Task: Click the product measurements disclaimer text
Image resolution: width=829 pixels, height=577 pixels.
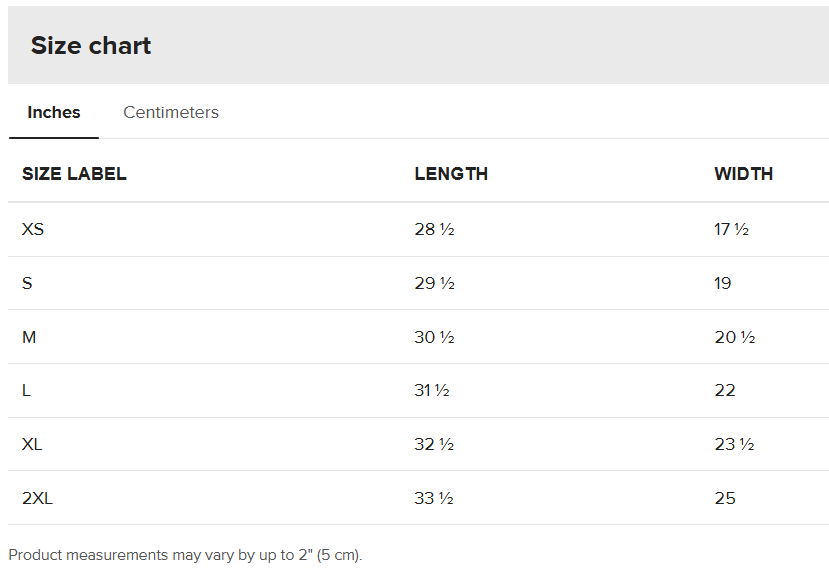Action: click(x=185, y=555)
